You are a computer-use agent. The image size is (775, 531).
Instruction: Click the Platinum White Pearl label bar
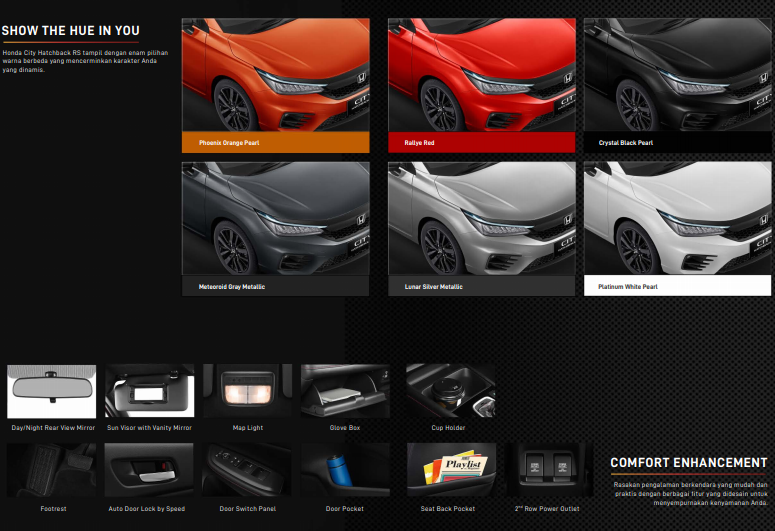point(679,286)
